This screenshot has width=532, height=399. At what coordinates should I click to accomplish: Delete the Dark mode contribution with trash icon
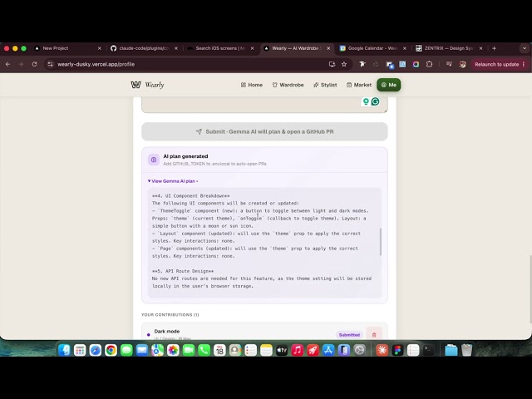coord(374,335)
